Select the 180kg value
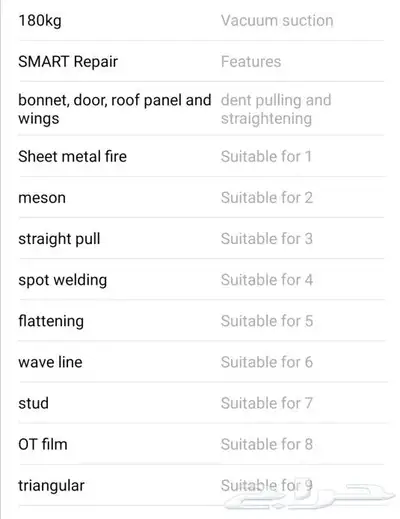This screenshot has height=519, width=400. (40, 21)
